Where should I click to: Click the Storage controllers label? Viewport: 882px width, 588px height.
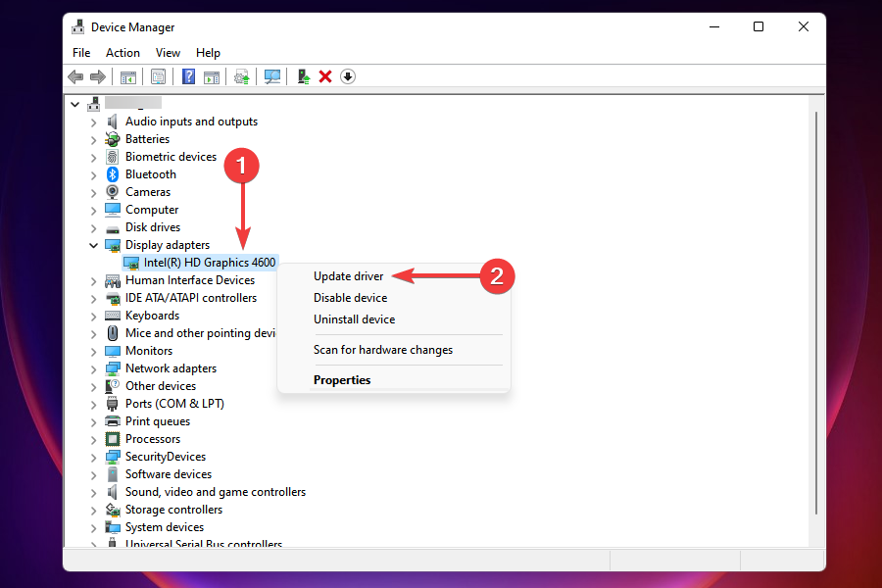click(x=173, y=510)
